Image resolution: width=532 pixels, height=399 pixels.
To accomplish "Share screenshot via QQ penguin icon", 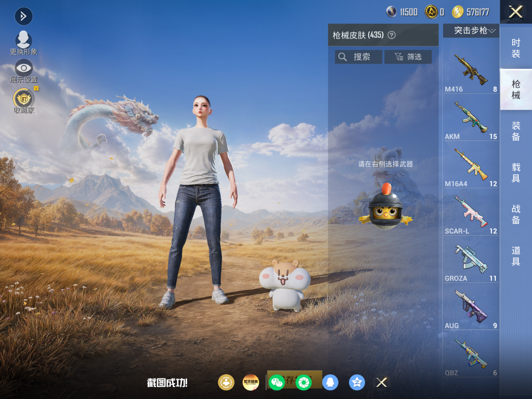I will 330,383.
